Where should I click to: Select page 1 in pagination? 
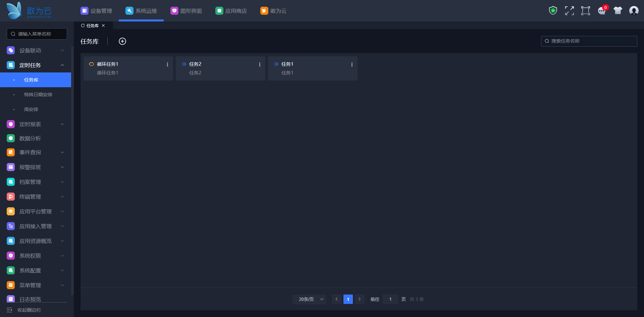[x=348, y=299]
